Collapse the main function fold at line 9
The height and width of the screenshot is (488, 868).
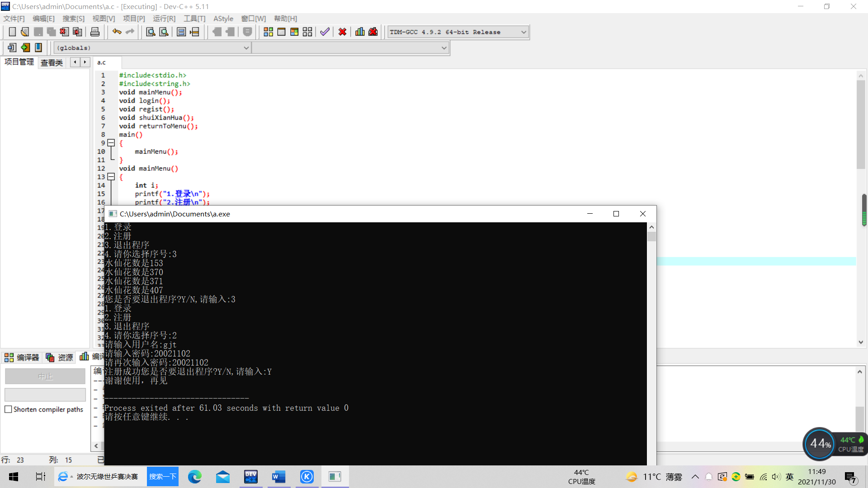coord(111,143)
